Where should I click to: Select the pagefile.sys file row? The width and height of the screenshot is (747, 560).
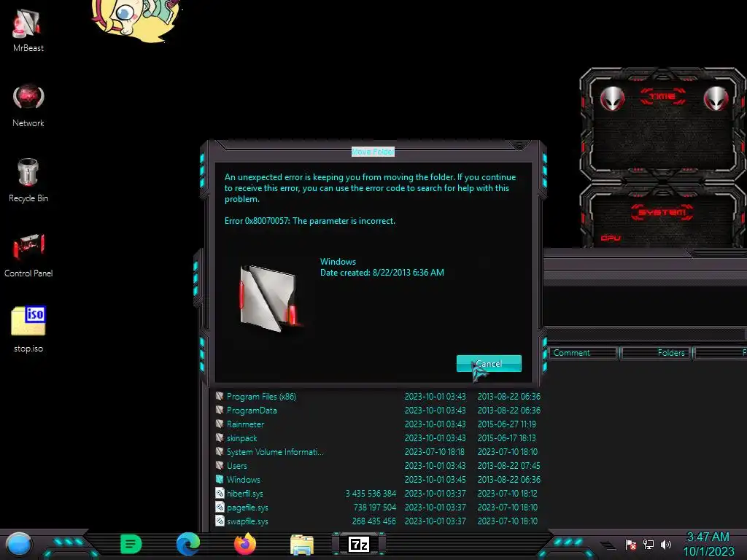click(x=378, y=507)
